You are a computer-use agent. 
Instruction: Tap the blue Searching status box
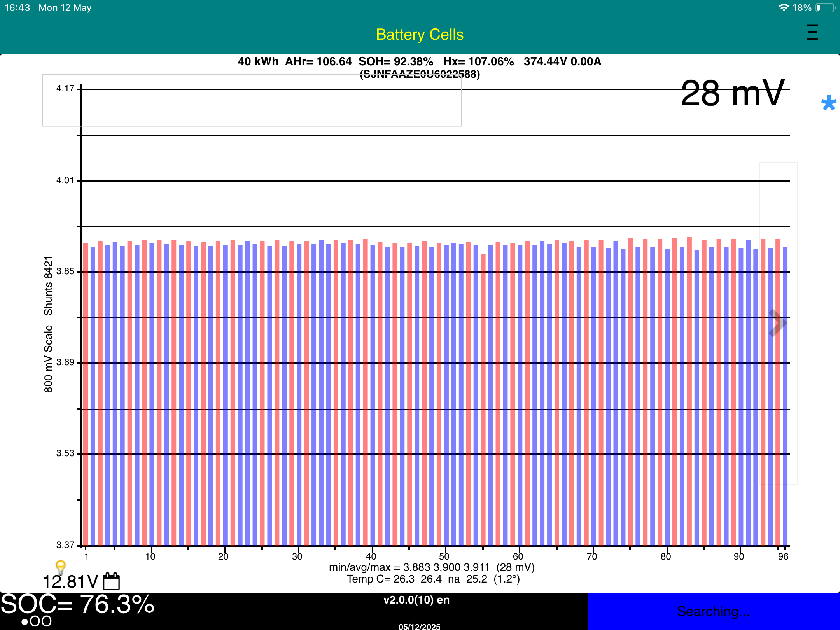(x=713, y=611)
